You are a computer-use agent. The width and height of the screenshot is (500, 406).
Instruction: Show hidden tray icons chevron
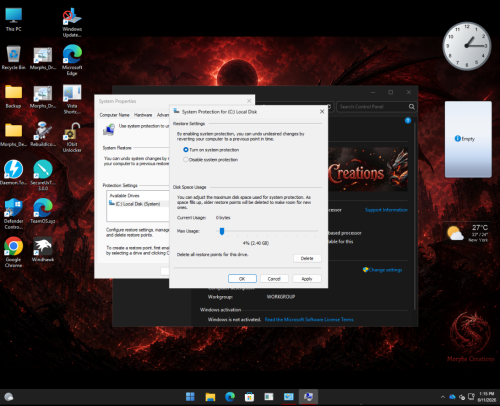coord(443,397)
